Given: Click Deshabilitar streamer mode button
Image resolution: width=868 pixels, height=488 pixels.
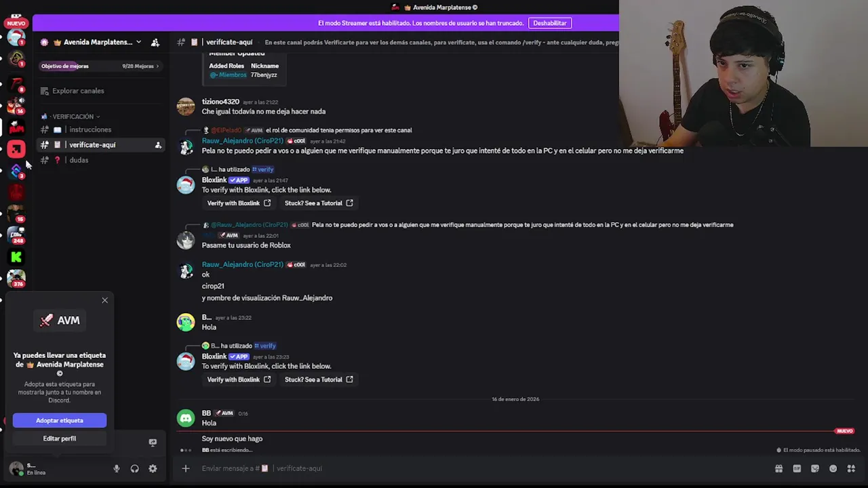Looking at the screenshot, I should pyautogui.click(x=550, y=23).
